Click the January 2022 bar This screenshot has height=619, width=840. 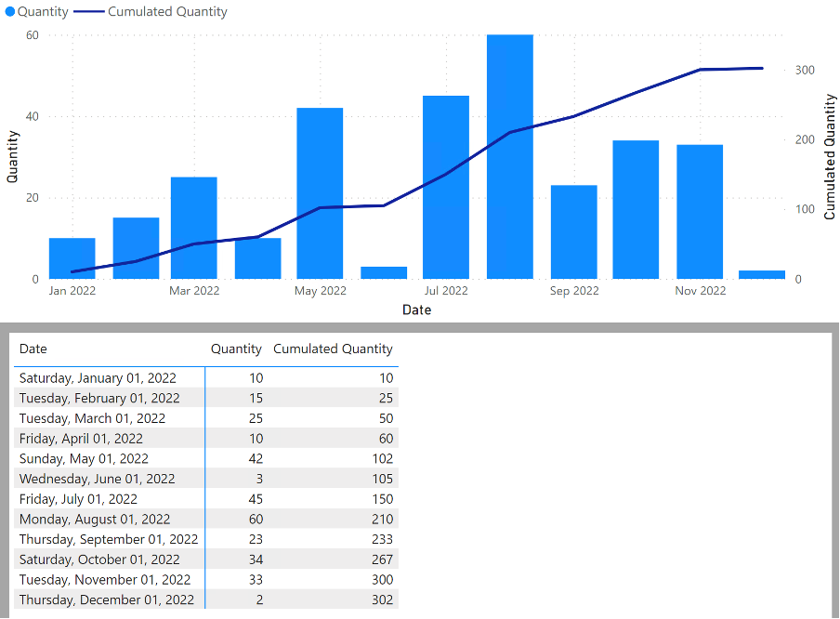point(72,258)
